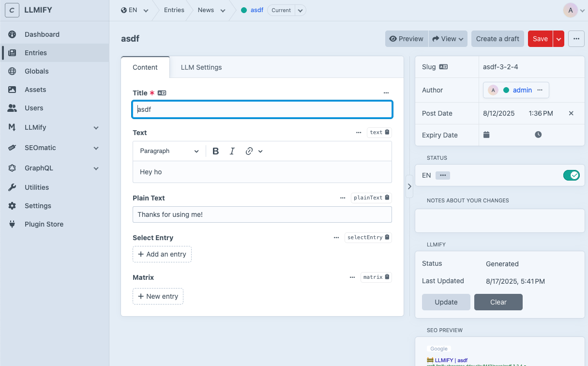
Task: Open the EN status ellipsis menu
Action: (443, 175)
